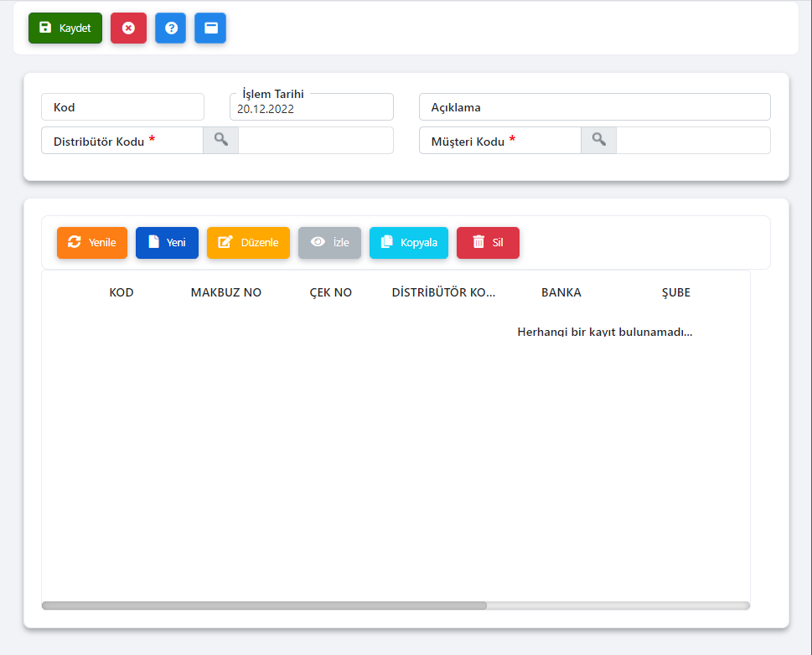This screenshot has height=655, width=812.
Task: Click the İzle view eye button
Action: [329, 242]
